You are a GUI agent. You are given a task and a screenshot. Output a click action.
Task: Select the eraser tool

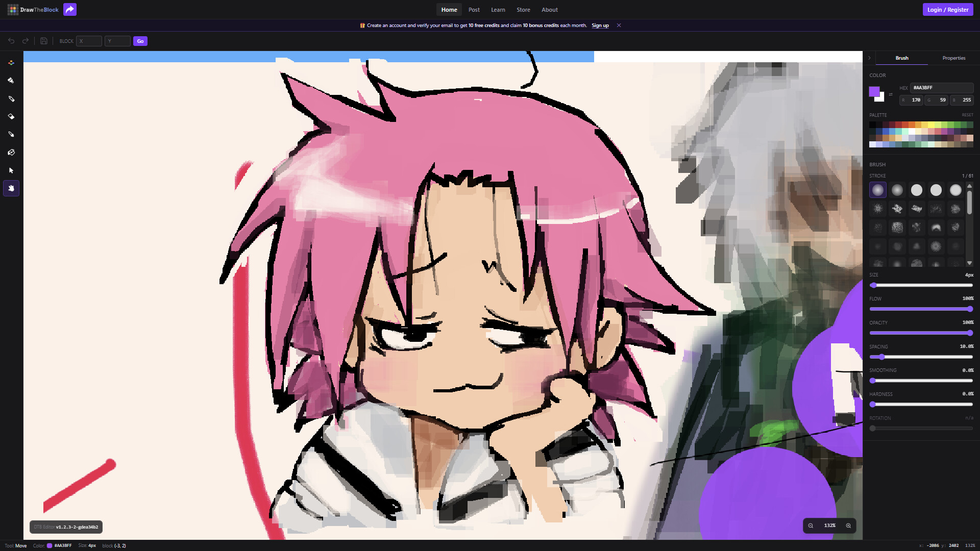coord(11,116)
